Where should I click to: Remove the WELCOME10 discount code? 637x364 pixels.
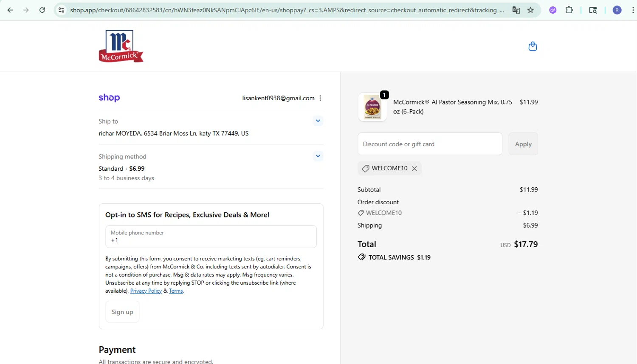[414, 169]
